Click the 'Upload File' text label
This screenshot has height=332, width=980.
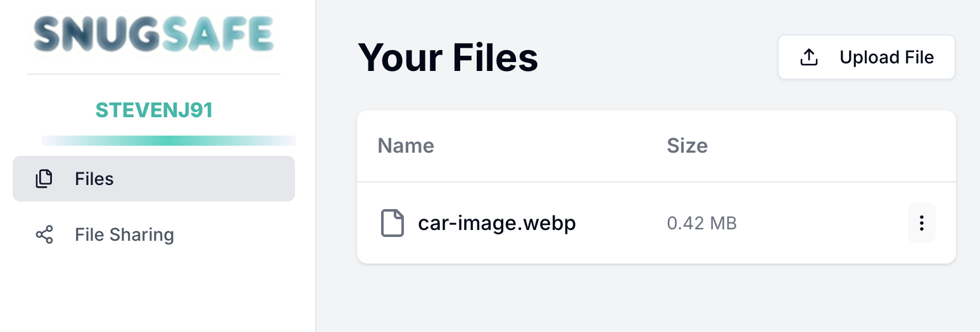click(886, 58)
